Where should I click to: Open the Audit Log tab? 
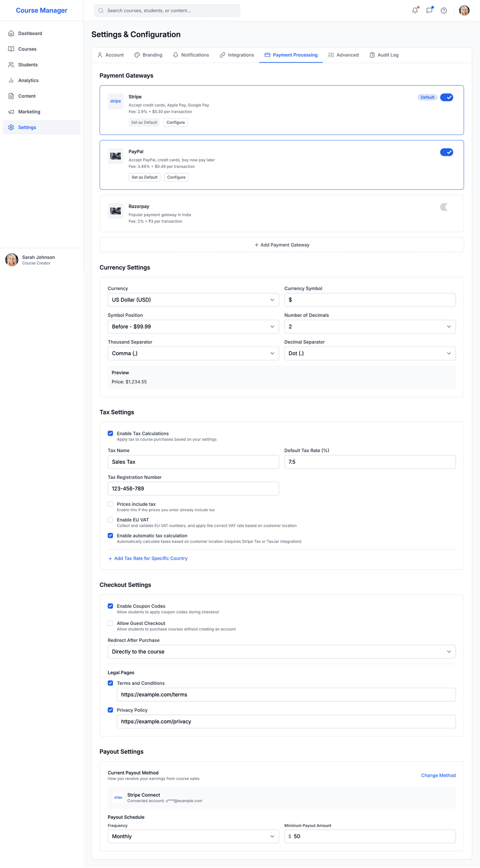[384, 55]
